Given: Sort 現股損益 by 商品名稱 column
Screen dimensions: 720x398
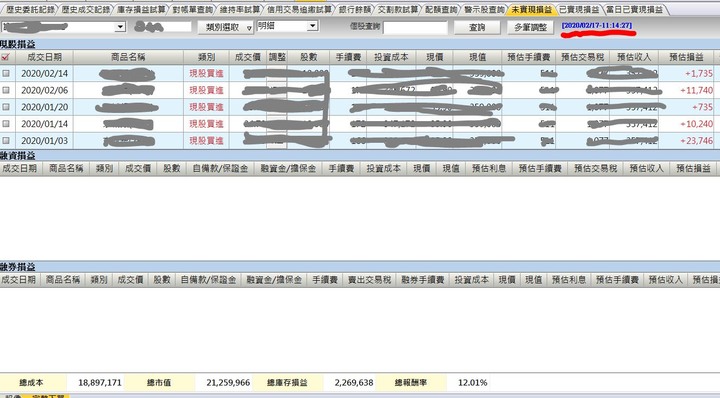Looking at the screenshot, I should pyautogui.click(x=128, y=57).
